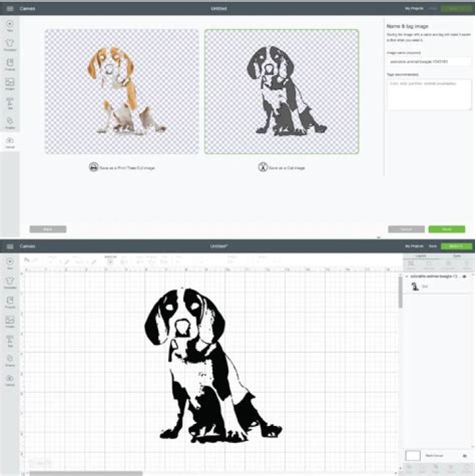The image size is (475, 476).
Task: Switch to Sync tab
Action: (x=457, y=256)
